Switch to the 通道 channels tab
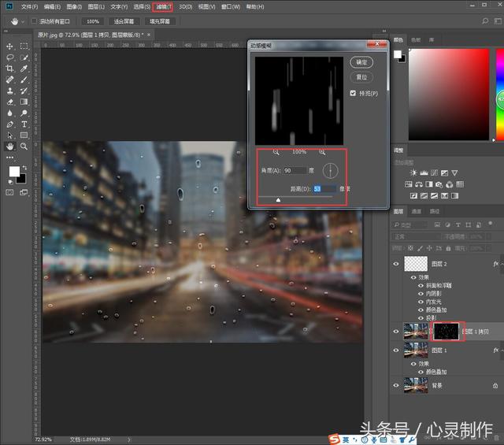This screenshot has width=504, height=445. tap(417, 211)
